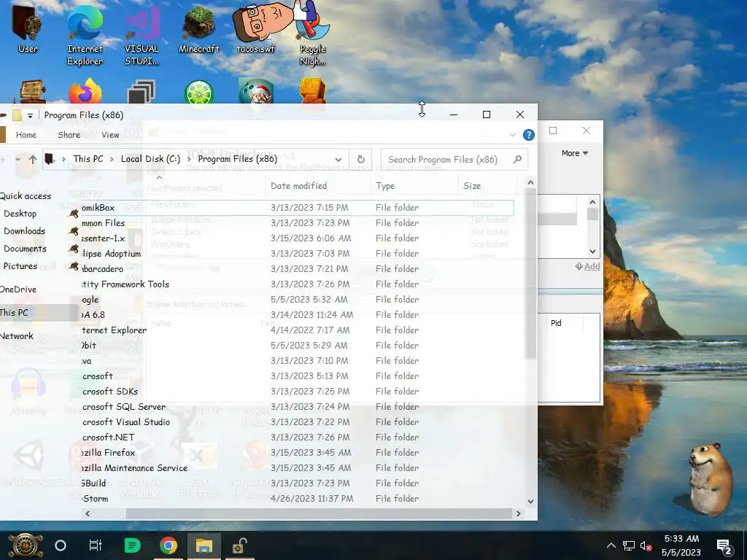Image resolution: width=747 pixels, height=560 pixels.
Task: Click the Add link in IObit Unlocker
Action: (x=592, y=266)
